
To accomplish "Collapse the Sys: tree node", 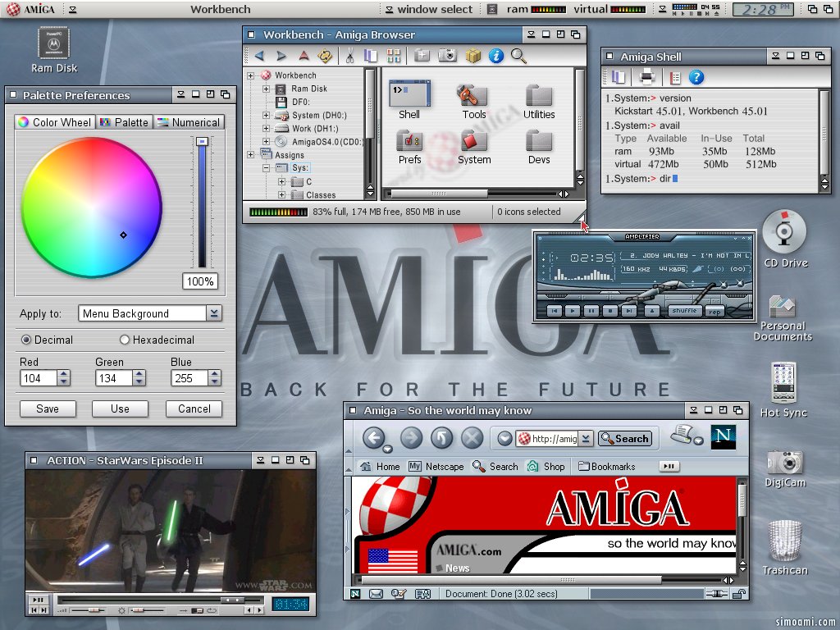I will (x=266, y=168).
